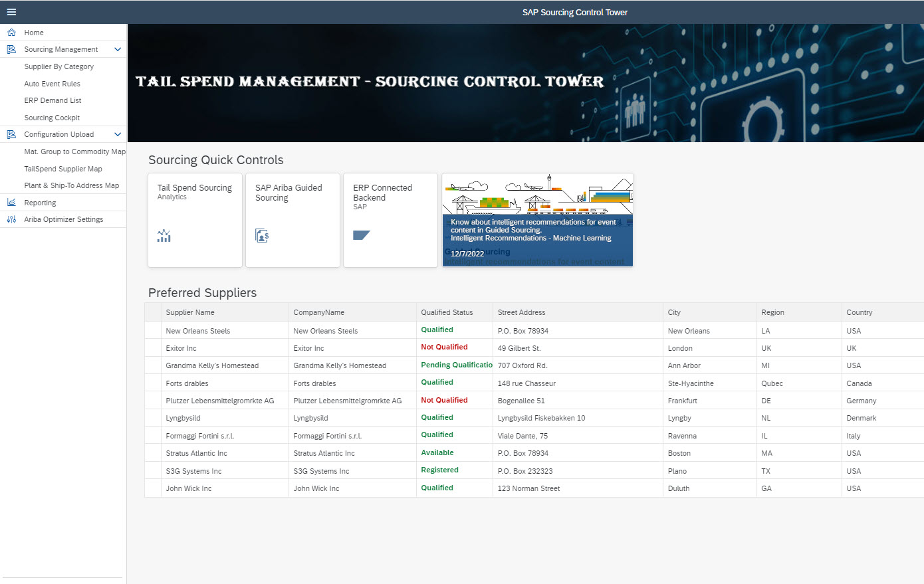Select the New Orleans Steels supplier name
The image size is (924, 584).
point(198,331)
